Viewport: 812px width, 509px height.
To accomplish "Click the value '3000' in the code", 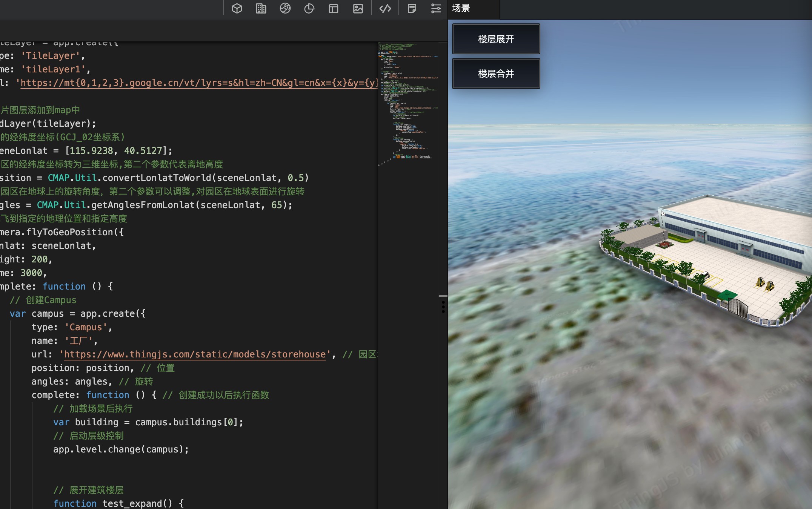I will (x=31, y=273).
